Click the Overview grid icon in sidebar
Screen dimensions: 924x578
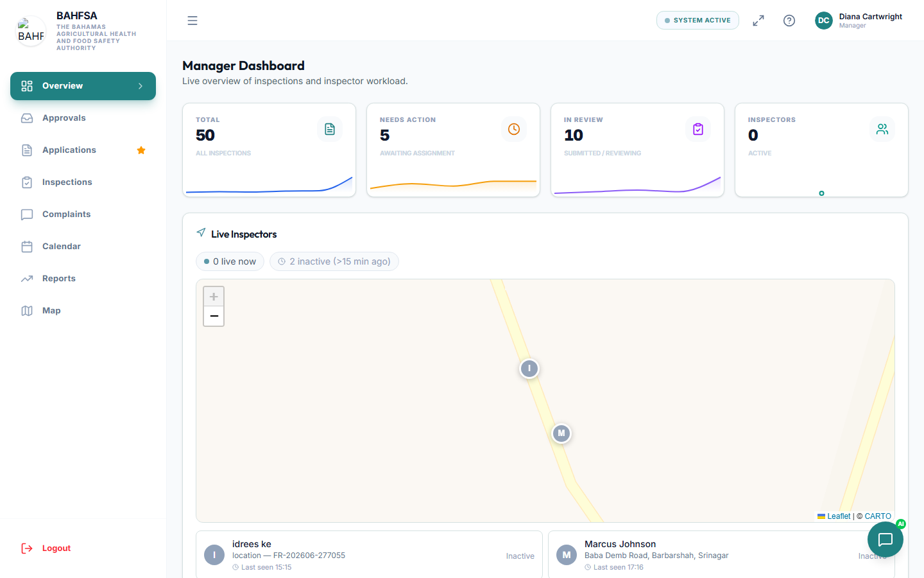pyautogui.click(x=27, y=86)
